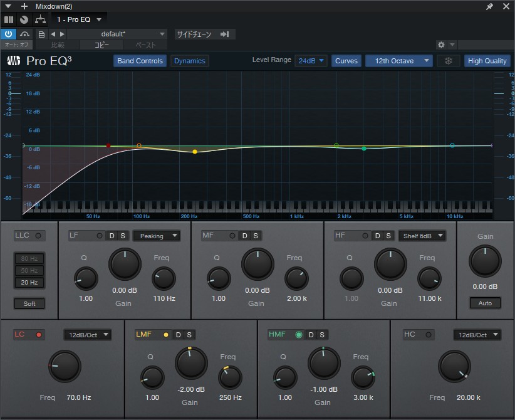Select the channel routing icon in the toolbar

(41, 19)
